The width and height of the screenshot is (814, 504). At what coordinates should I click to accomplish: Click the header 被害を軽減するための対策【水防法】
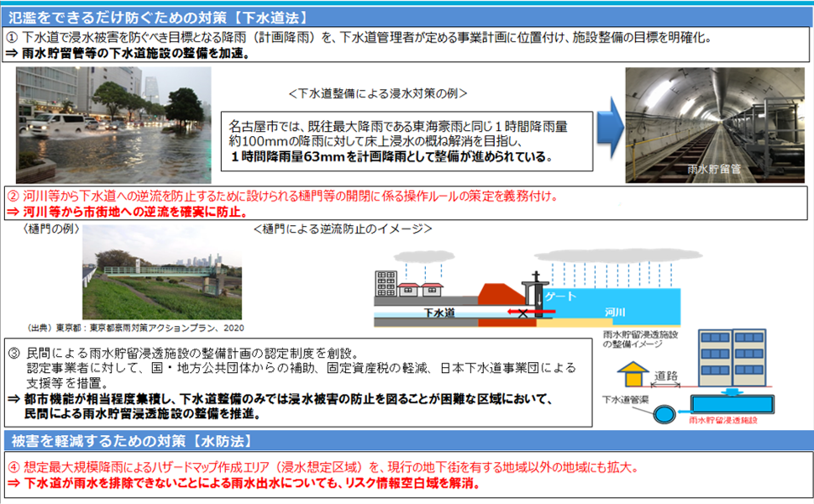133,441
